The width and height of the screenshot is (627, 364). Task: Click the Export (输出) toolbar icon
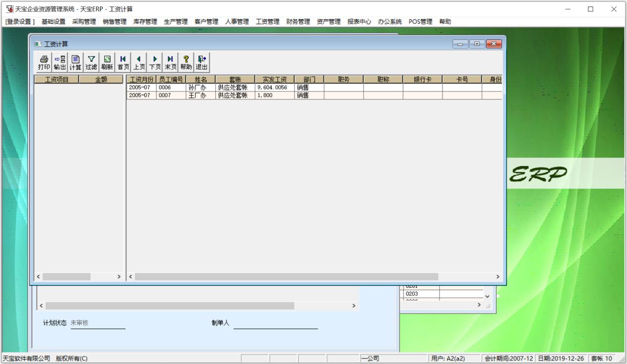[x=60, y=62]
